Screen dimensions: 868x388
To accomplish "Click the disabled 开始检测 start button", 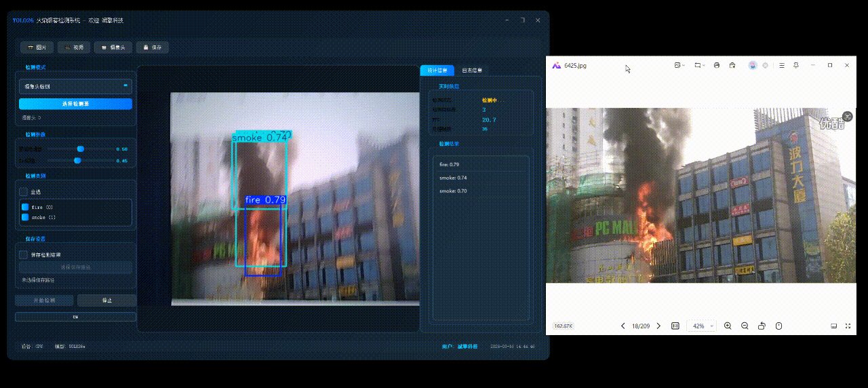I will pyautogui.click(x=44, y=300).
